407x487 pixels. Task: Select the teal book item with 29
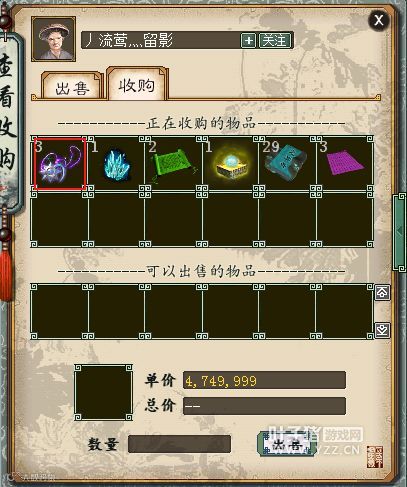(287, 164)
